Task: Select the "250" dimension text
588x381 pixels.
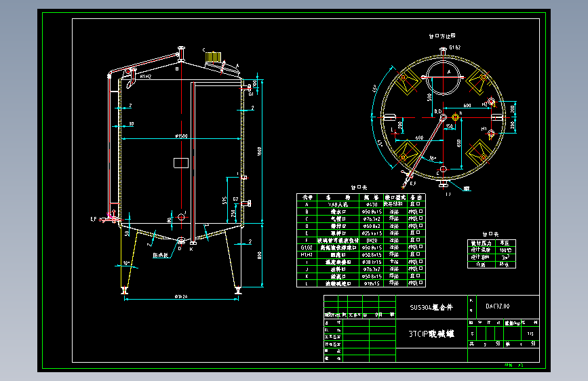Action: coord(233,213)
